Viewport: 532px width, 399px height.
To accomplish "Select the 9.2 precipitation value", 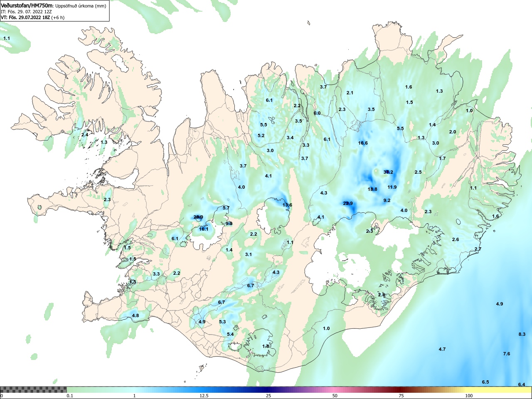I will click(x=387, y=200).
